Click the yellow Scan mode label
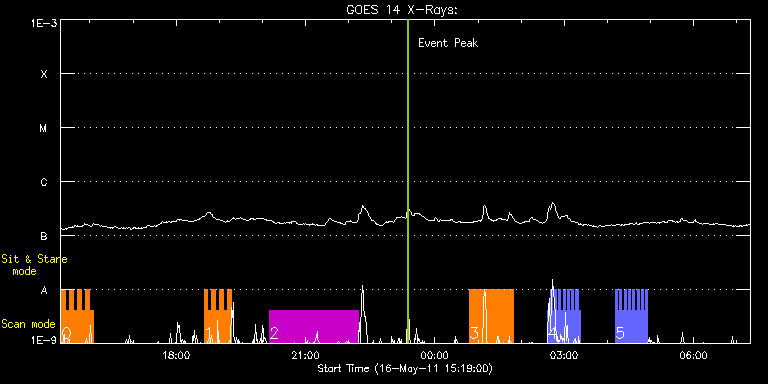Screen dimensions: 768x384 (x=28, y=324)
